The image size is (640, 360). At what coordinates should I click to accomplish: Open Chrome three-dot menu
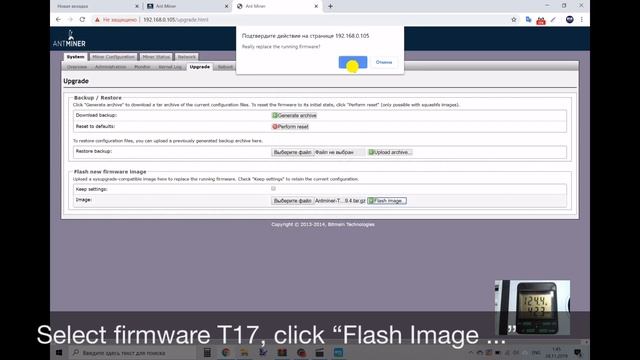coord(582,20)
